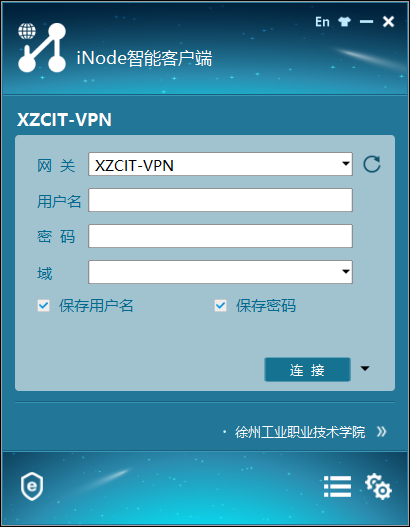Refresh the gateway list with the circular arrow
This screenshot has height=527, width=410.
click(372, 164)
